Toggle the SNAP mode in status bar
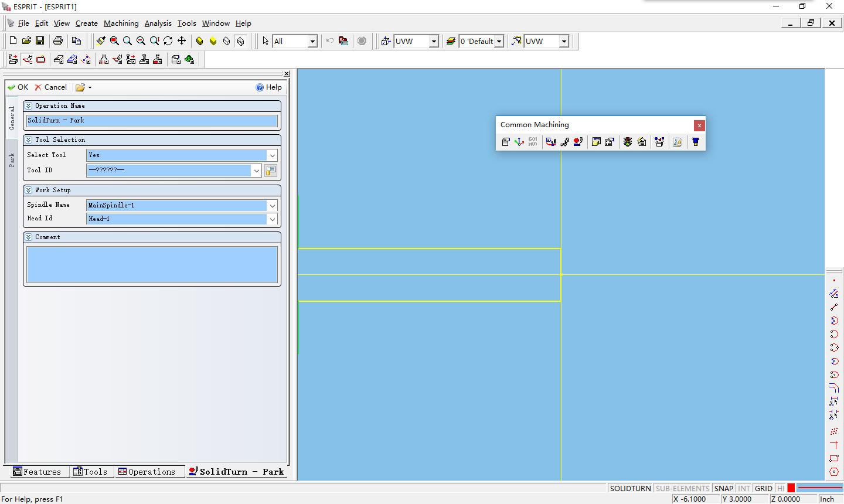 (x=724, y=488)
